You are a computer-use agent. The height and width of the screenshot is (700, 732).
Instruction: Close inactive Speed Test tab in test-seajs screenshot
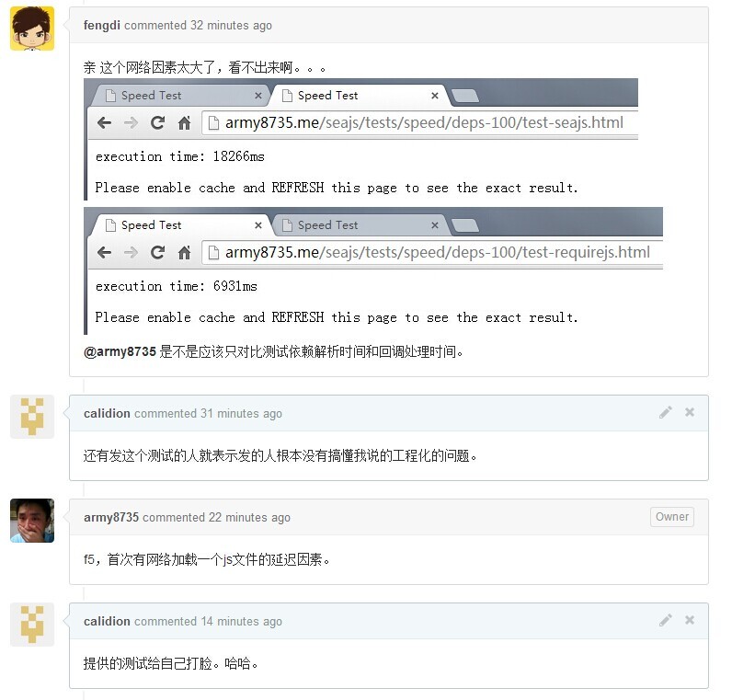click(258, 96)
